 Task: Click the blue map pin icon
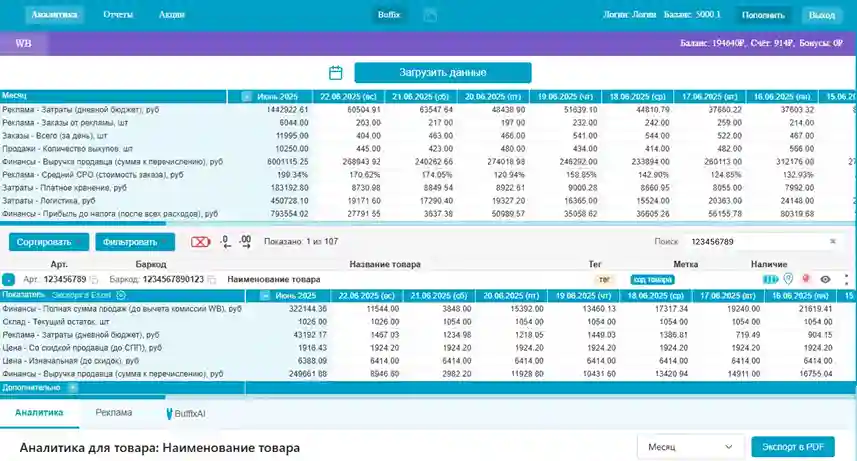click(788, 280)
